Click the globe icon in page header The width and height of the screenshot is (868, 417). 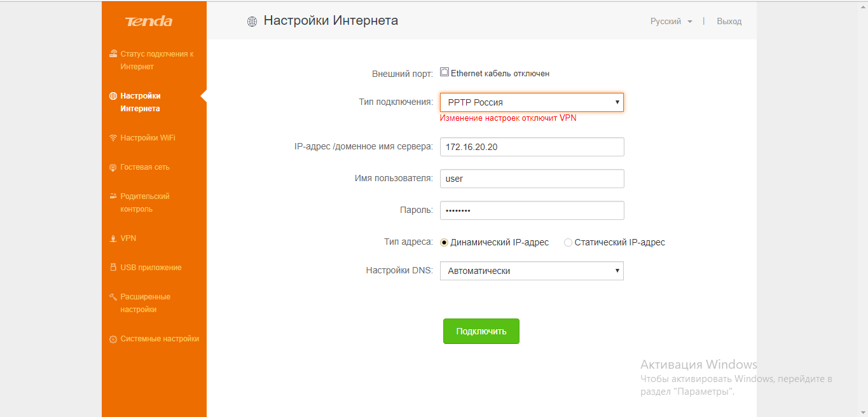pyautogui.click(x=252, y=22)
